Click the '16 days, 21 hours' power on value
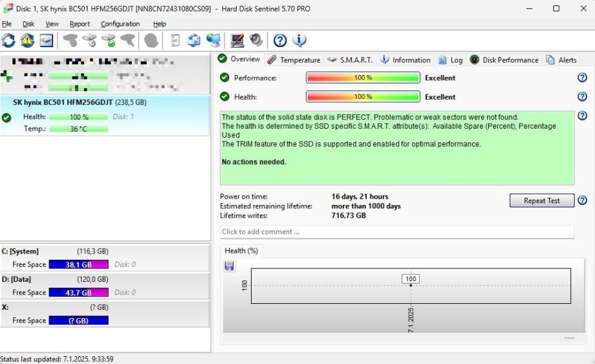Screen dimensions: 595x364 click(x=360, y=197)
